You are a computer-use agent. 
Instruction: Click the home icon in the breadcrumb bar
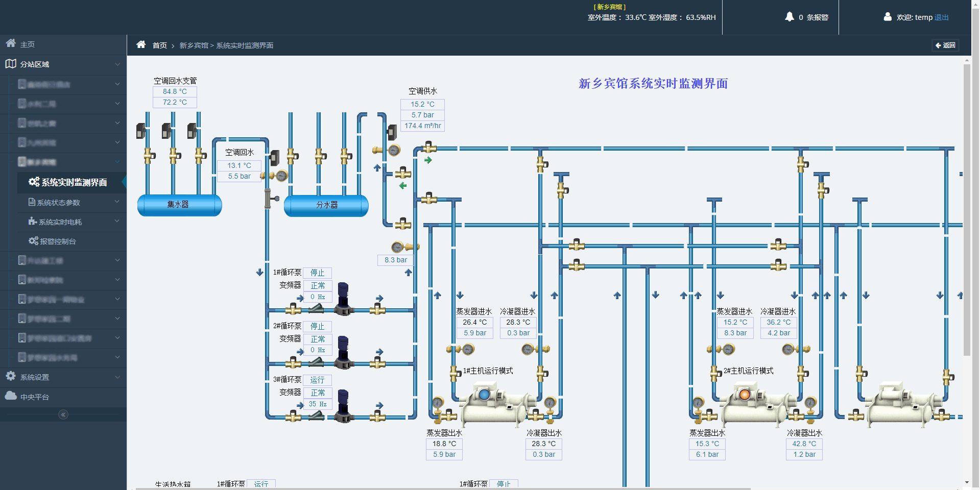141,44
